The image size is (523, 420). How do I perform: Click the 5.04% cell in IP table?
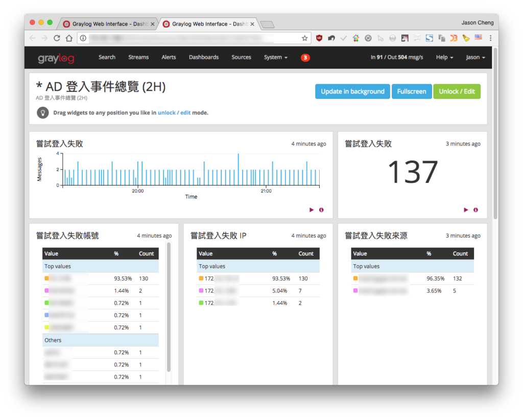pyautogui.click(x=279, y=291)
